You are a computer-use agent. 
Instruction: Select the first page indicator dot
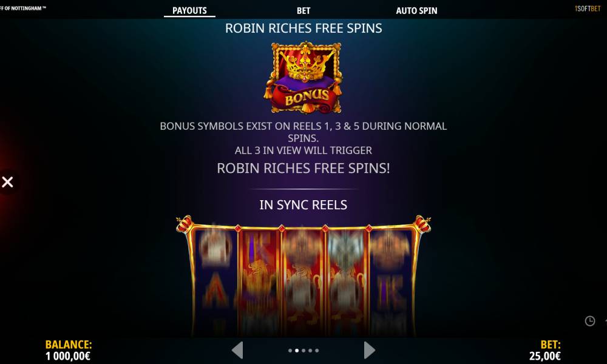click(290, 351)
